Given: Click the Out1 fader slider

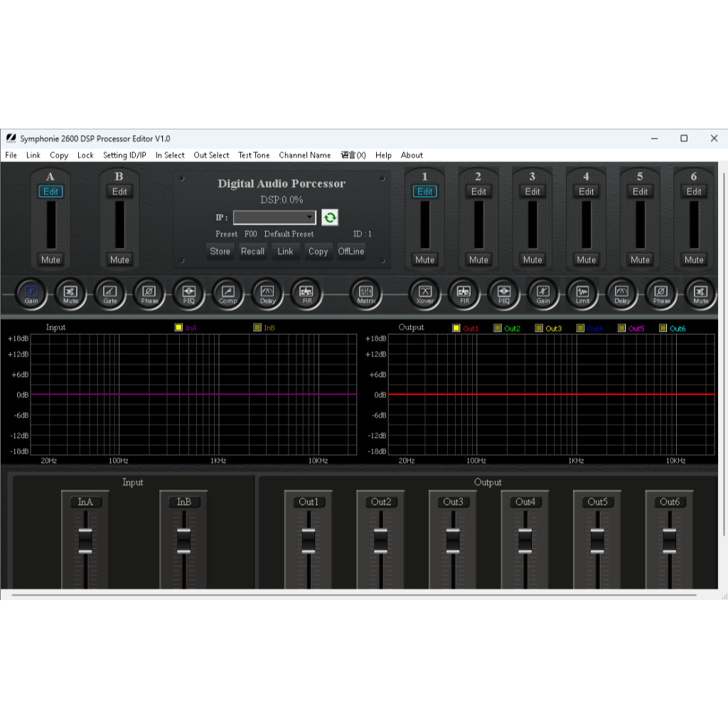Looking at the screenshot, I should coord(309,541).
